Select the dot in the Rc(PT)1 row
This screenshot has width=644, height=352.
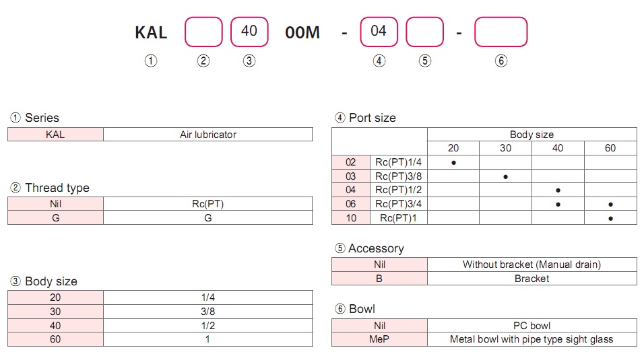pos(610,218)
